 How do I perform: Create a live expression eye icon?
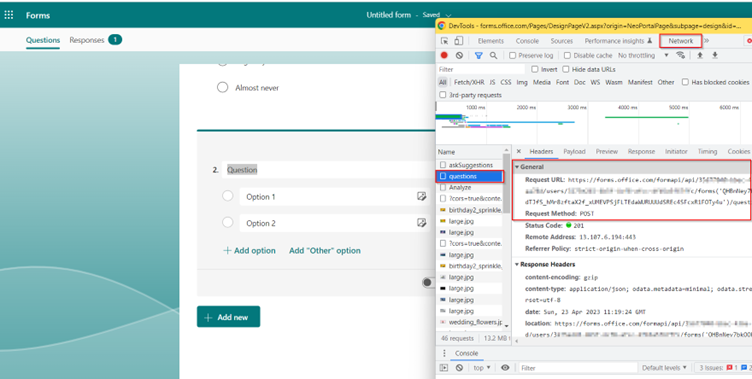point(505,367)
